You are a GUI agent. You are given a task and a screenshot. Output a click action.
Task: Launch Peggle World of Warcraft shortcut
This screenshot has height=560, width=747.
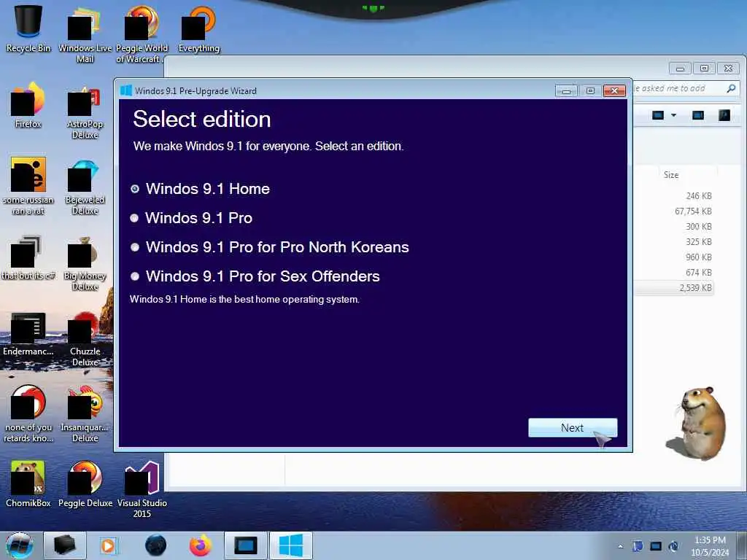click(142, 34)
